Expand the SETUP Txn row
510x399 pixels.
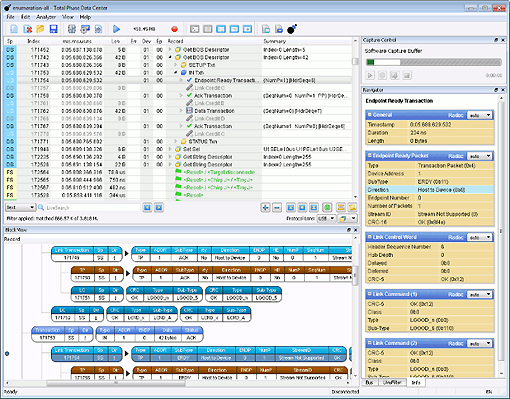[x=176, y=65]
